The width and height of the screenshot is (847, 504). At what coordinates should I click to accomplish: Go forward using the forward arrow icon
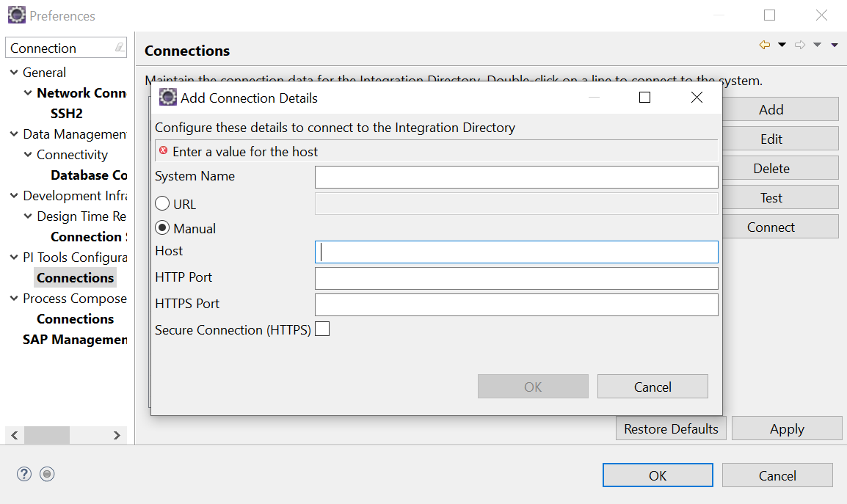(800, 45)
